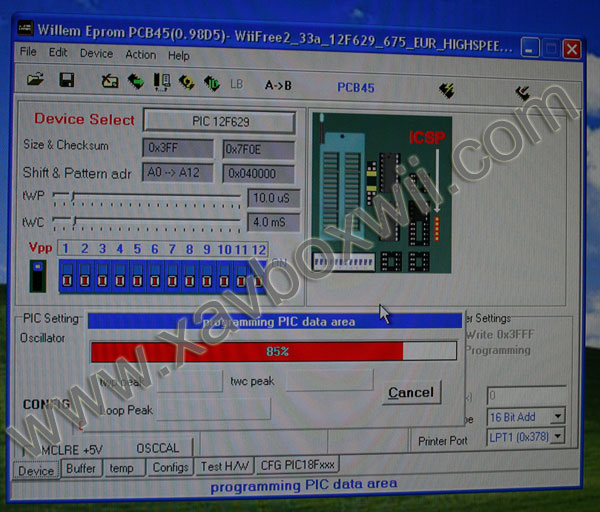Toggle DIP switch 4
Screen dimensions: 600x512
(120, 277)
